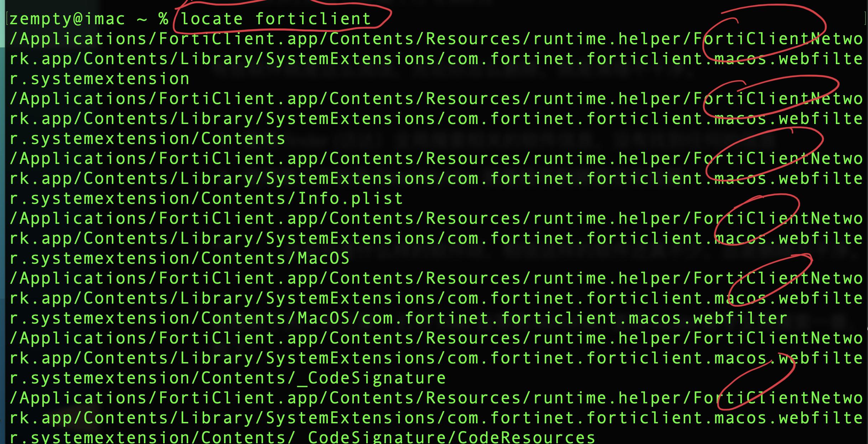Image resolution: width=868 pixels, height=444 pixels.
Task: Click forticlient argument of the typed locate command
Action: (313, 19)
